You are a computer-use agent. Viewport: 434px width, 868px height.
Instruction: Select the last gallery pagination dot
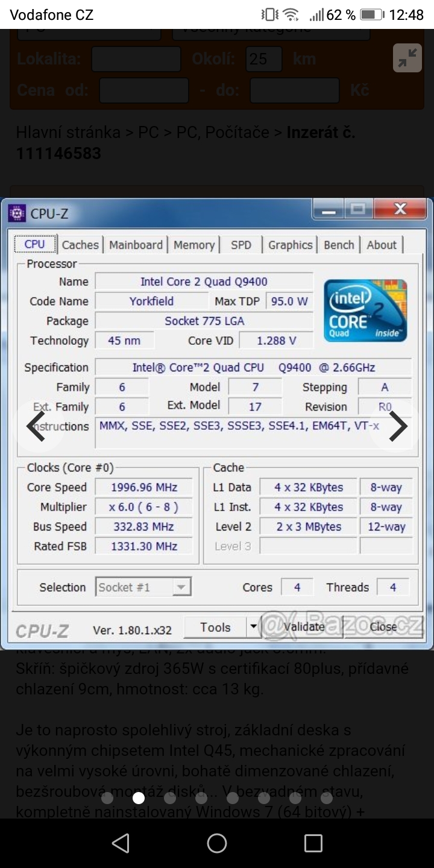pyautogui.click(x=327, y=799)
